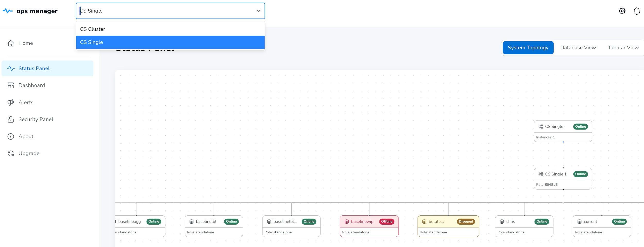Click the chris database icon
The image size is (644, 247).
coord(502,222)
